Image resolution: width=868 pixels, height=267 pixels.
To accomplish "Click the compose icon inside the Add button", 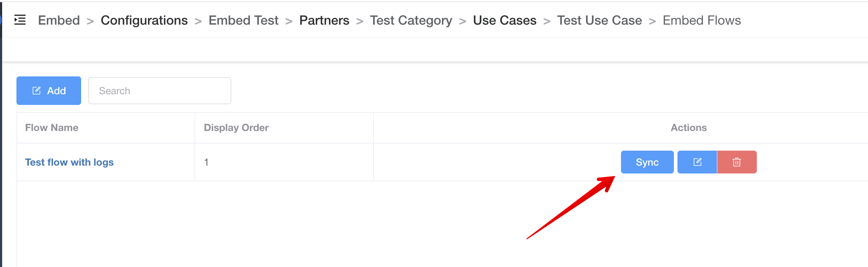I will click(36, 91).
